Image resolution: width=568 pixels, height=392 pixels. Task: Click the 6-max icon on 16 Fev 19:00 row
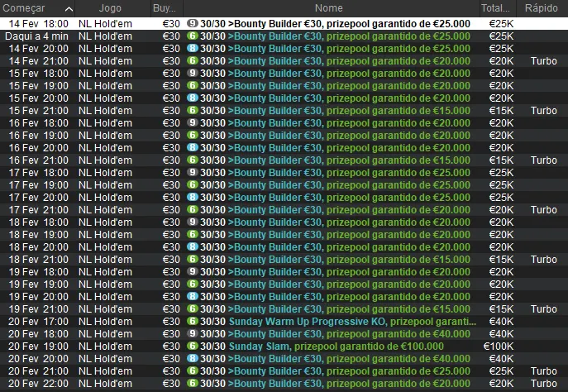(193, 135)
